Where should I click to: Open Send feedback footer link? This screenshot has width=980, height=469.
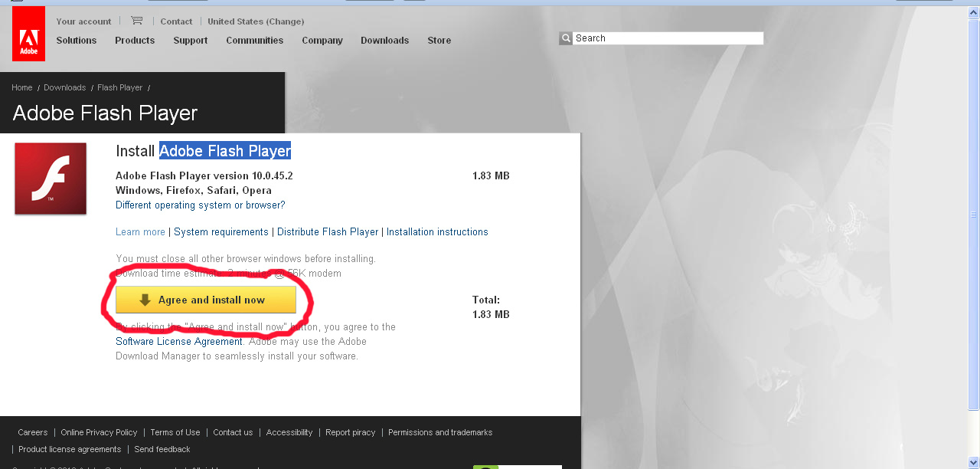[162, 450]
